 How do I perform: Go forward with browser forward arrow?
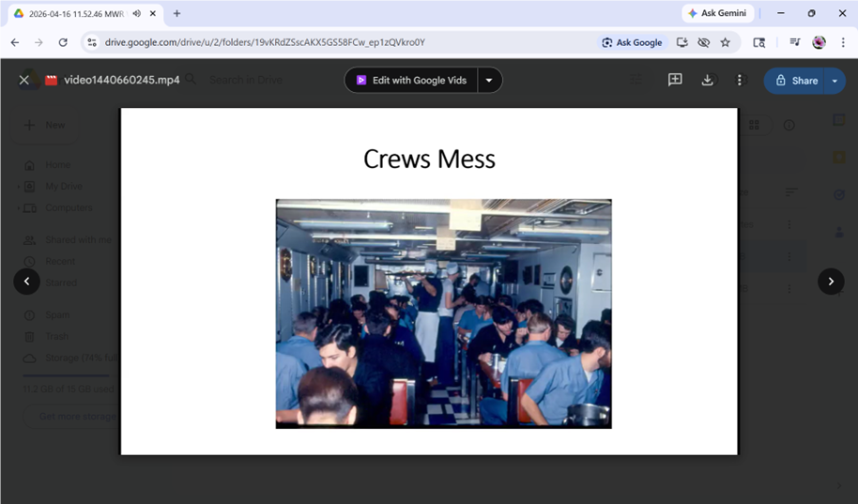(38, 42)
